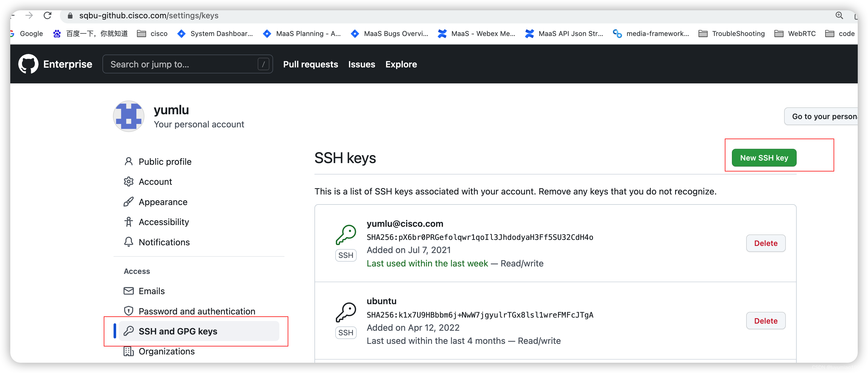The height and width of the screenshot is (373, 868).
Task: Click the key icon for the ubuntu key
Action: 346,312
